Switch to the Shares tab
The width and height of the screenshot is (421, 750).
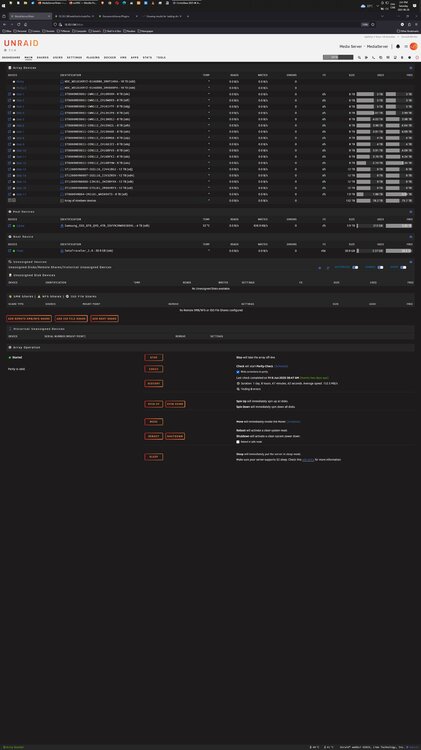[43, 57]
